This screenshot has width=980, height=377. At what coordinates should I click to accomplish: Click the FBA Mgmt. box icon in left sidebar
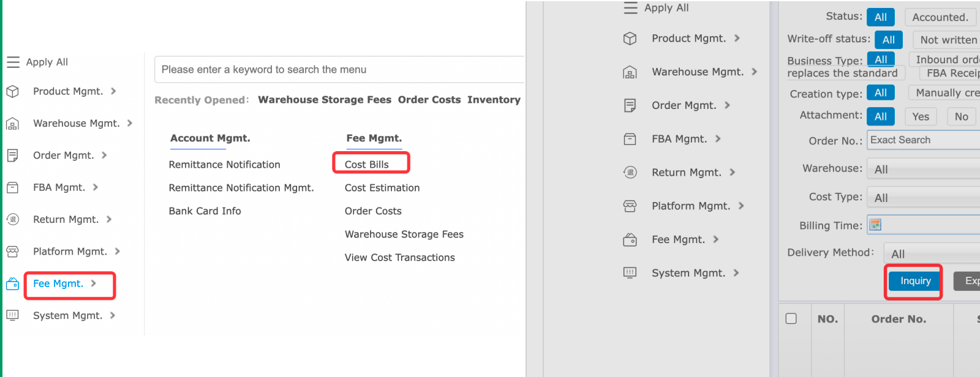[x=12, y=187]
